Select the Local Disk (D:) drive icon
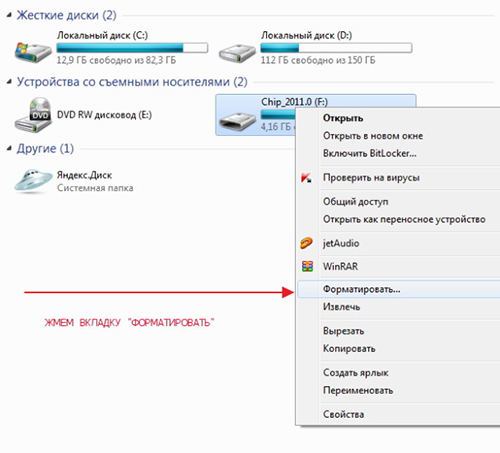Viewport: 500px width, 453px height. click(237, 53)
